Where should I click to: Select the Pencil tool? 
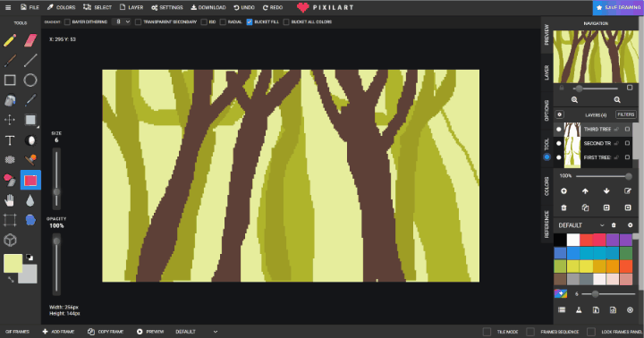tap(10, 40)
